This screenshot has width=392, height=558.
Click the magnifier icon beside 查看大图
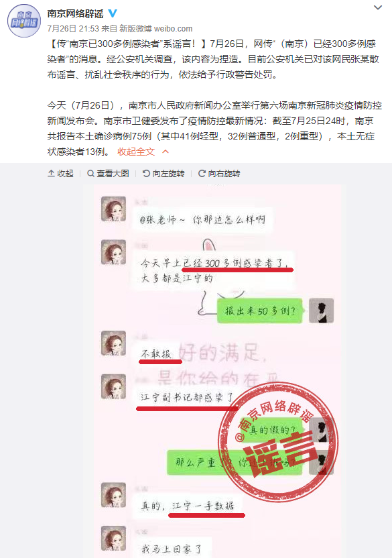pos(90,173)
